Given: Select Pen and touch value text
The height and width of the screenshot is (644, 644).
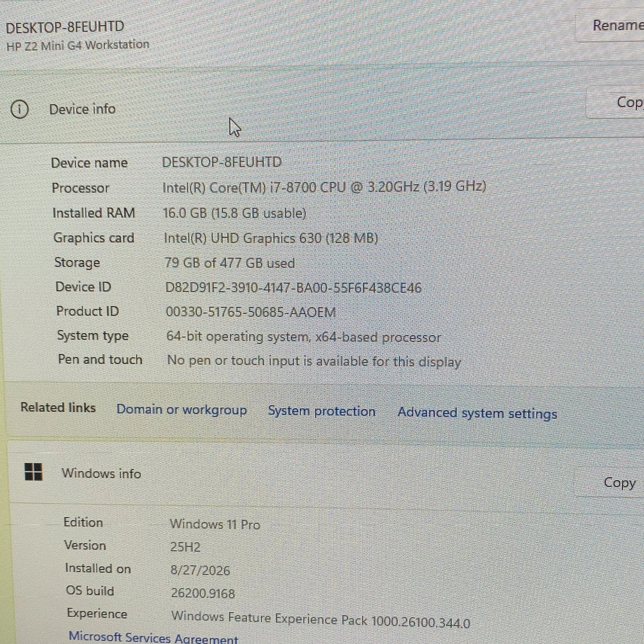Looking at the screenshot, I should pos(314,361).
